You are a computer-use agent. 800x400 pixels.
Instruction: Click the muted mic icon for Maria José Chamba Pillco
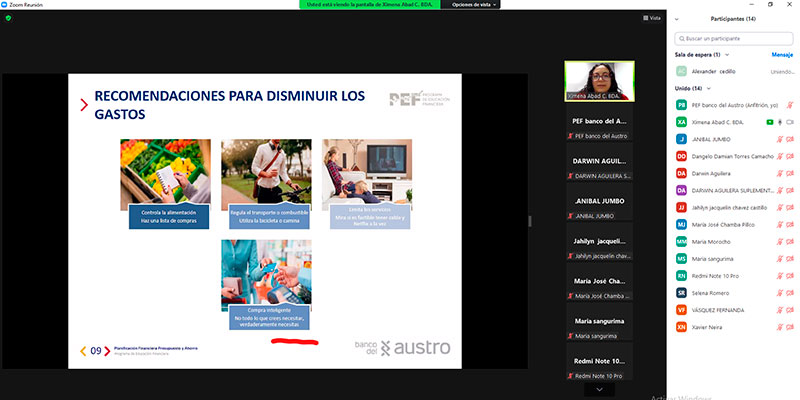tap(780, 224)
